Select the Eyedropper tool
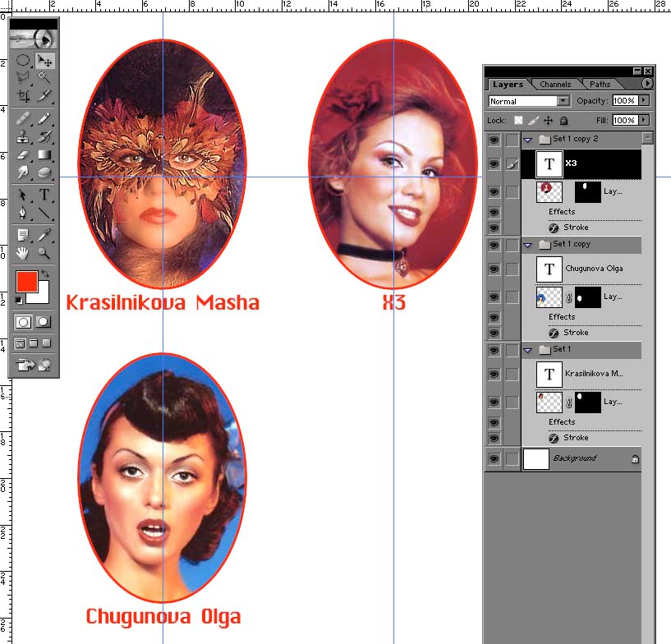Screen dimensions: 671x644 (x=44, y=235)
